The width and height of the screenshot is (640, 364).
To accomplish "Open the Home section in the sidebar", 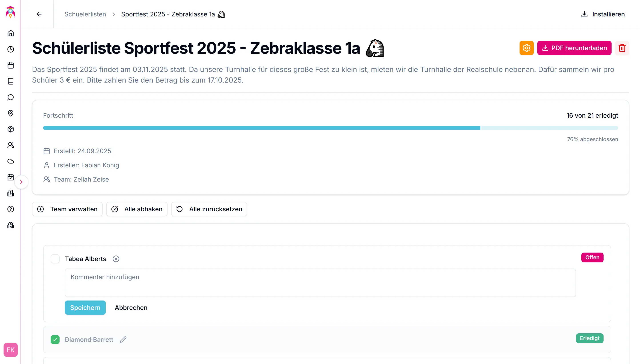I will tap(10, 33).
